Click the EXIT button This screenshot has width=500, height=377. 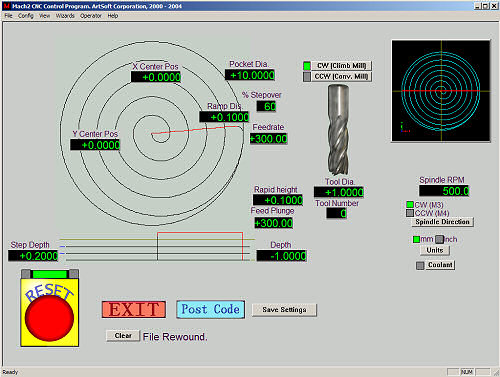pyautogui.click(x=134, y=309)
